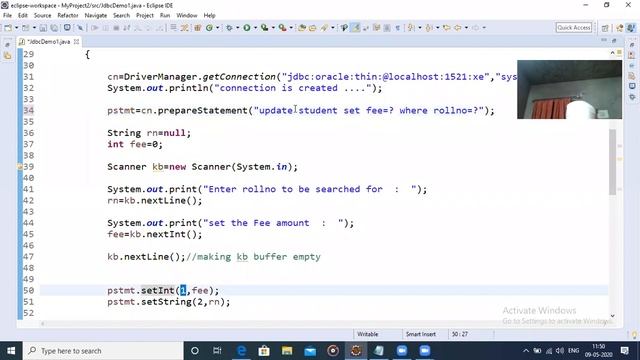Toggle Word Wrap toolbar button

tap(376, 28)
